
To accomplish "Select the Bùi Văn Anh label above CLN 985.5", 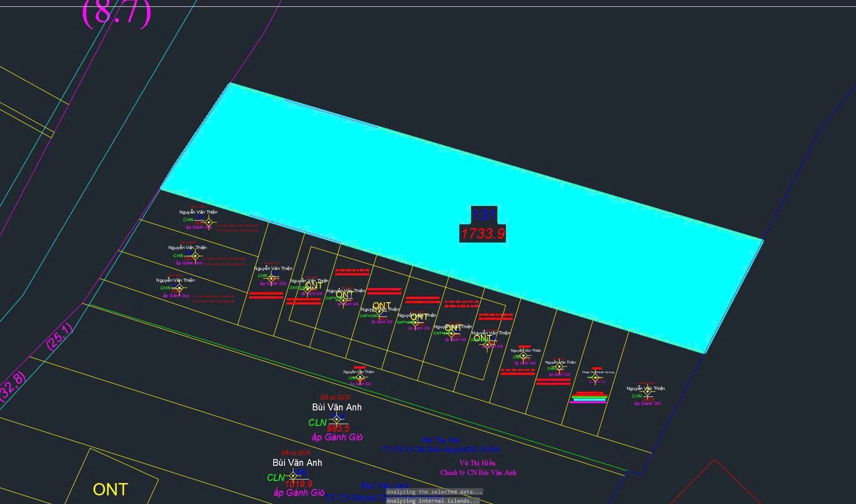I will tap(337, 407).
